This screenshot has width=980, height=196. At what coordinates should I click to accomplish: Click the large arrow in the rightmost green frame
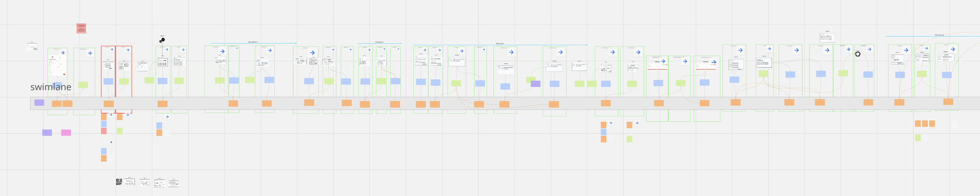coord(952,49)
